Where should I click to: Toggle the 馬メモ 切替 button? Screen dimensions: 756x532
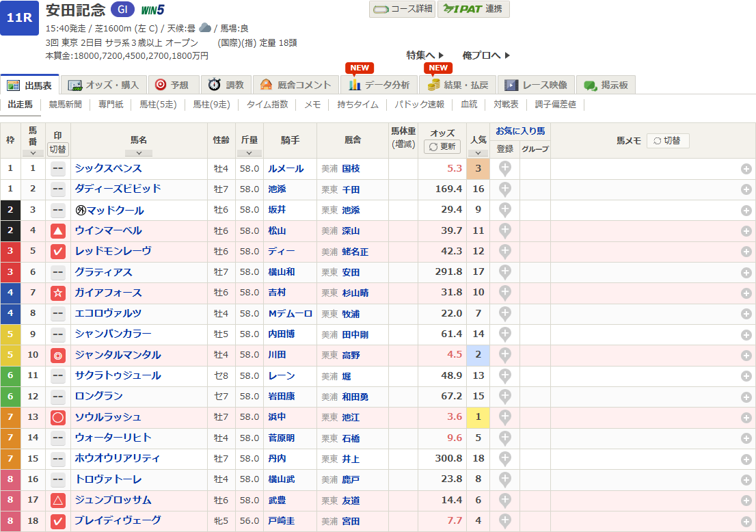(667, 140)
